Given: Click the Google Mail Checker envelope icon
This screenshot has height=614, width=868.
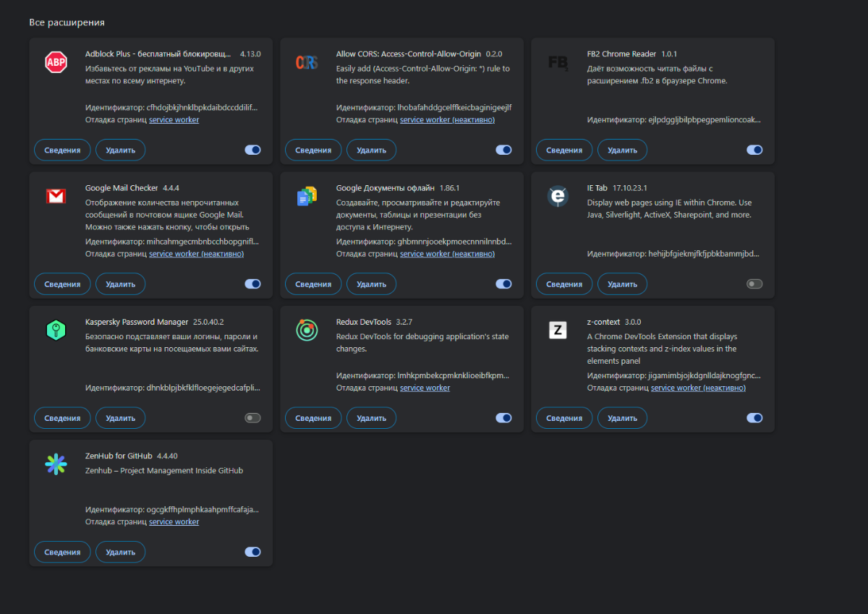Looking at the screenshot, I should pyautogui.click(x=56, y=197).
